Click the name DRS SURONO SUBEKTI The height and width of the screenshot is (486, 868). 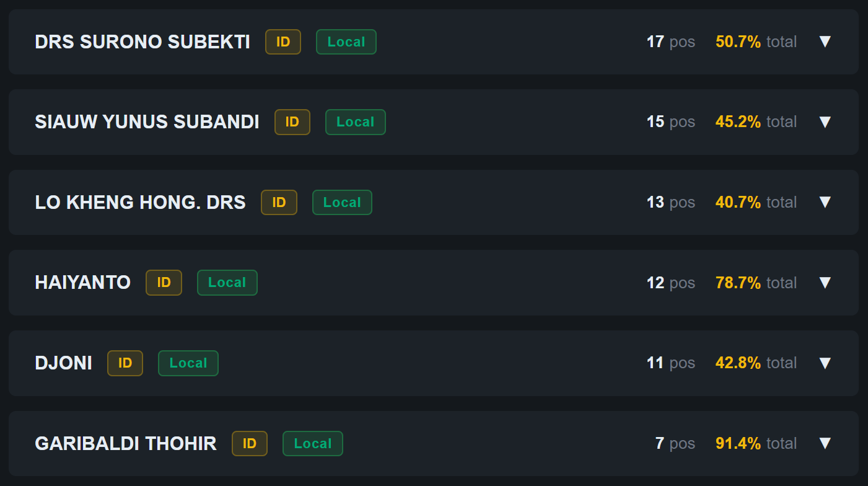[x=142, y=42]
